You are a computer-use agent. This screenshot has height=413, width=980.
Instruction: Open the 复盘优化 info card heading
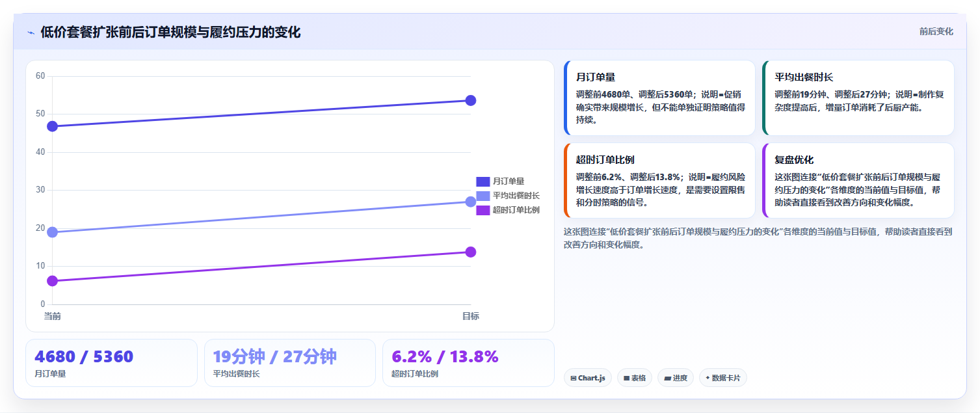click(x=794, y=160)
